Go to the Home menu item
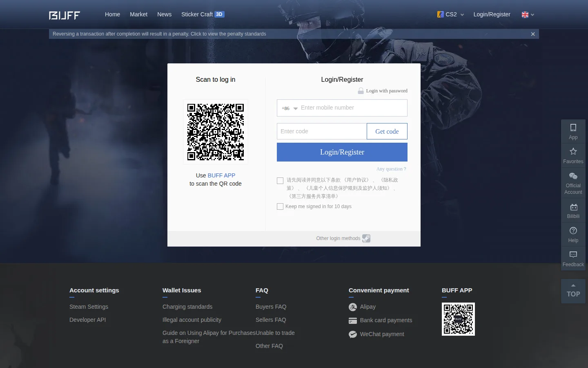This screenshot has width=588, height=368. click(x=112, y=14)
